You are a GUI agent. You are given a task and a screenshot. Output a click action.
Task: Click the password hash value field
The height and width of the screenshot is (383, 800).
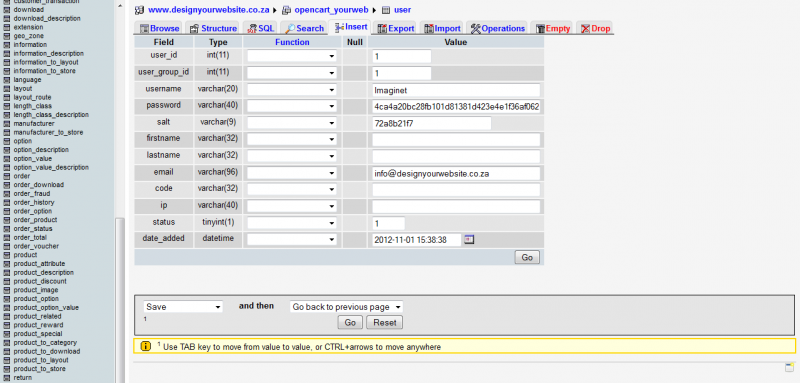[456, 106]
